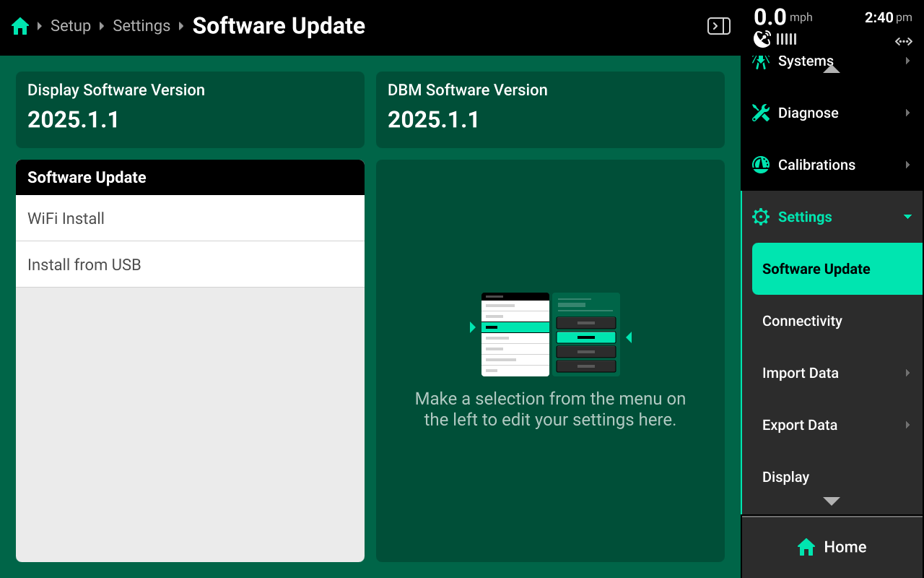Click the Home button at the bottom
924x578 pixels.
[x=832, y=547]
